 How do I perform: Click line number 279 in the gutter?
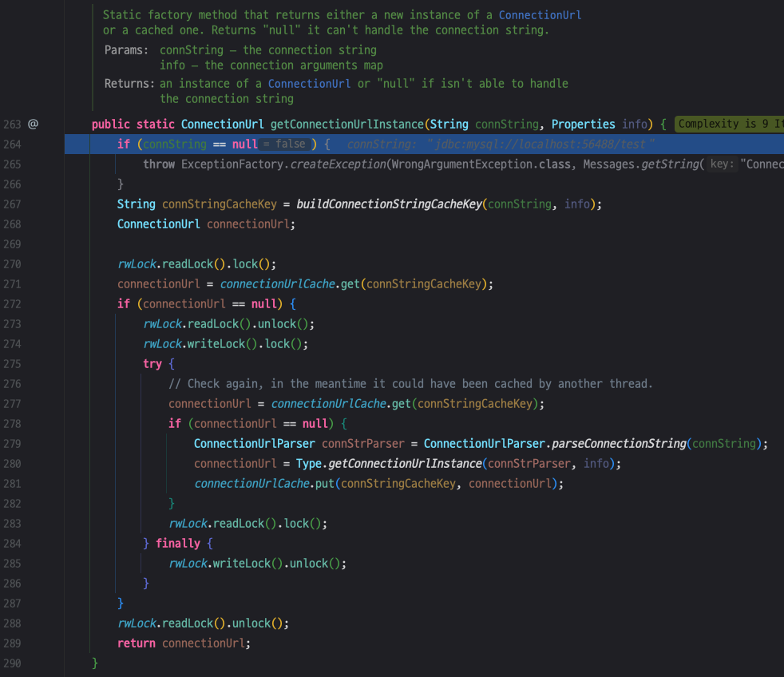click(13, 444)
